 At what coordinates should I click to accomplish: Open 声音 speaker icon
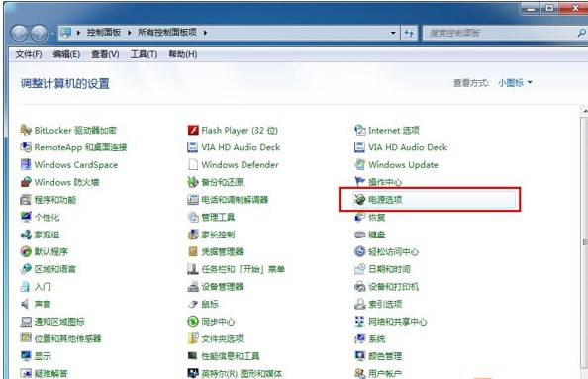click(26, 304)
